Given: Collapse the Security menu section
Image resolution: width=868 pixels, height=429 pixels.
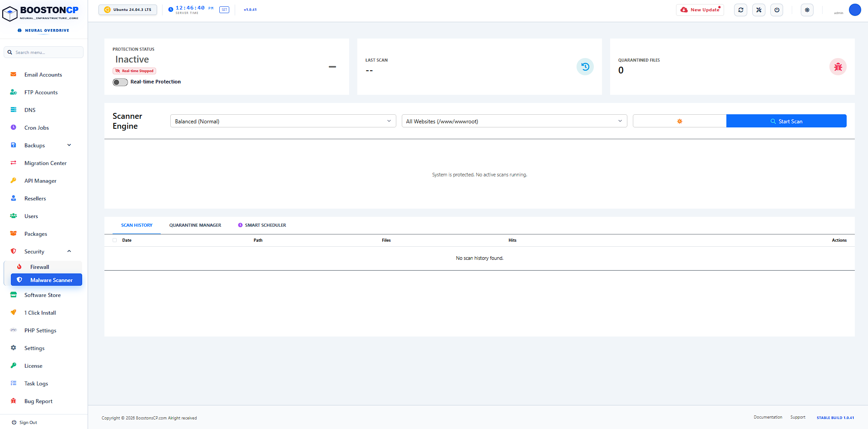Looking at the screenshot, I should [x=69, y=251].
